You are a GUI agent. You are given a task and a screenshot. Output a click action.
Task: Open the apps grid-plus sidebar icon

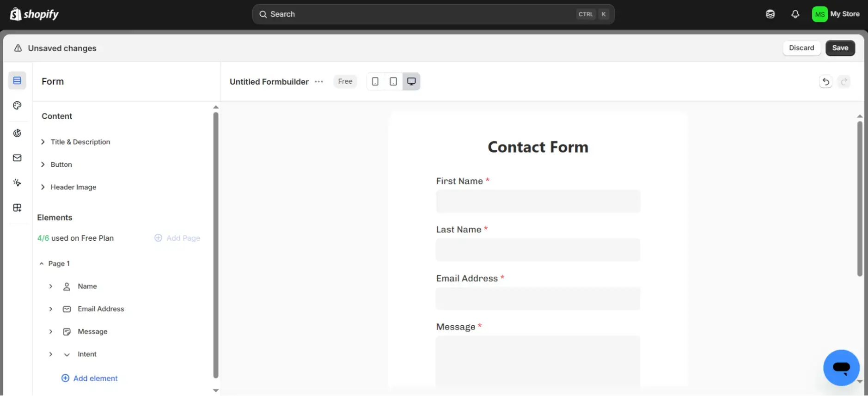pos(17,208)
